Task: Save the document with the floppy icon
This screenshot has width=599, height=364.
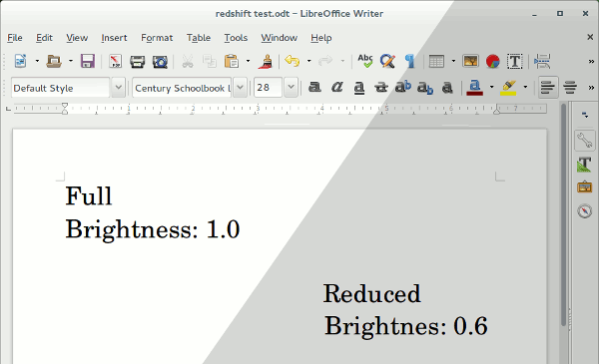Action: [88, 61]
